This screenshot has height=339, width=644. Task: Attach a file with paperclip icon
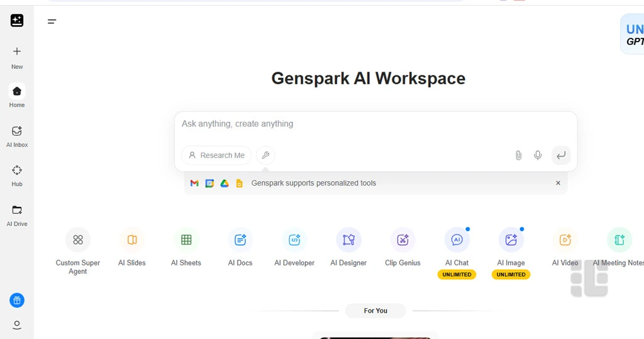click(518, 155)
